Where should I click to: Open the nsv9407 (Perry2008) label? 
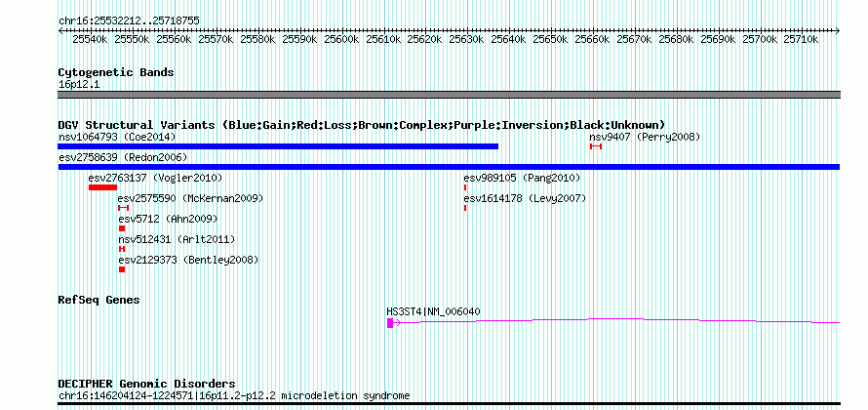pos(645,137)
